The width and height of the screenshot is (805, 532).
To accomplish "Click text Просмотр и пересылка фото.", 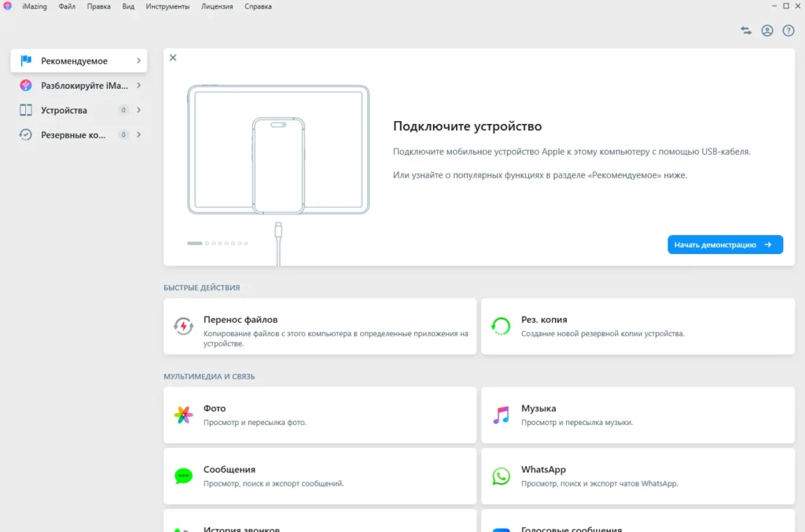I will point(255,422).
